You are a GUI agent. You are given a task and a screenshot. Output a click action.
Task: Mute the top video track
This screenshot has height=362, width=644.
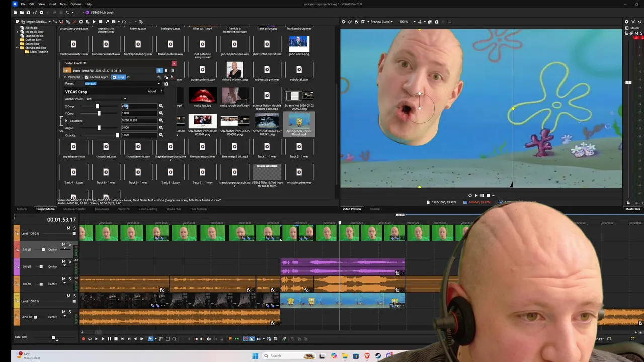coord(68,228)
